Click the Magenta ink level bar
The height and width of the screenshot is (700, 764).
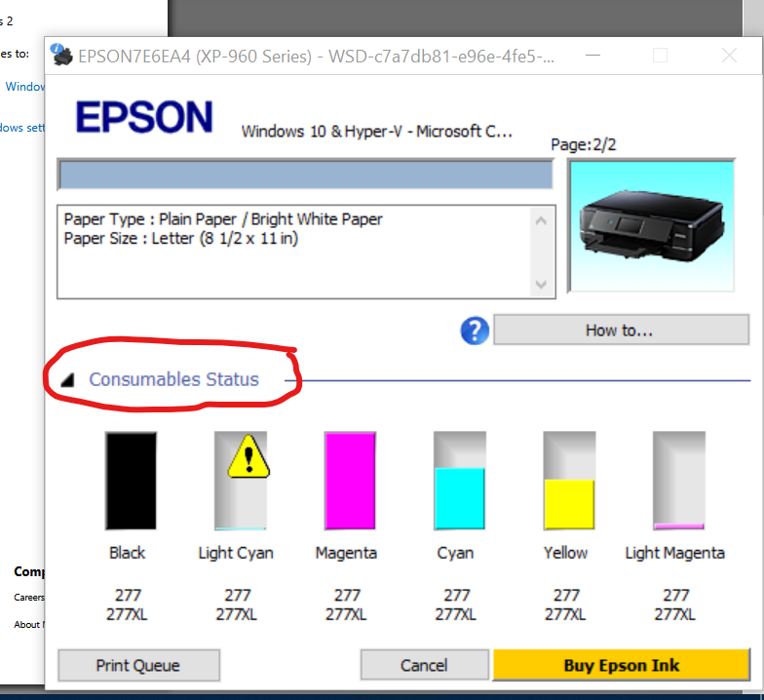pos(350,481)
